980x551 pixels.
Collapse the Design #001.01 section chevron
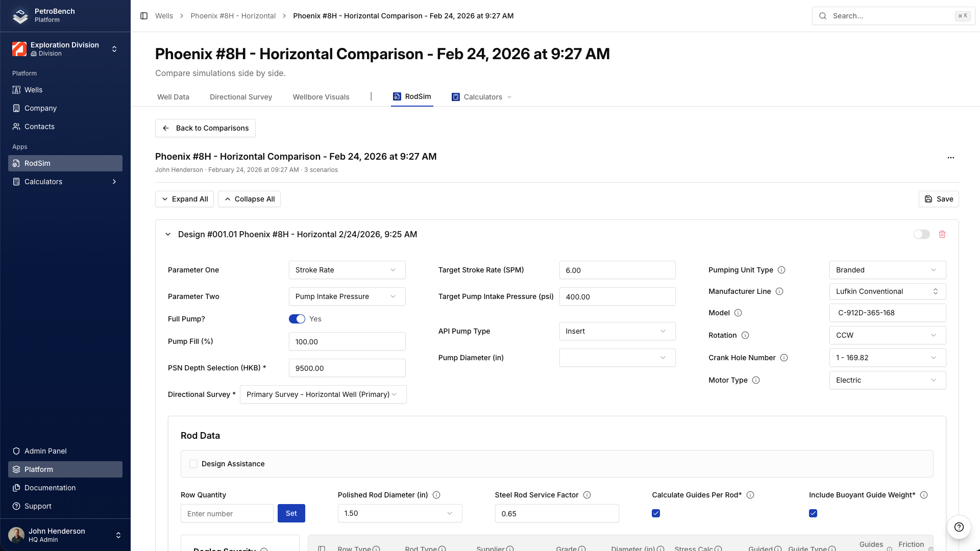167,234
